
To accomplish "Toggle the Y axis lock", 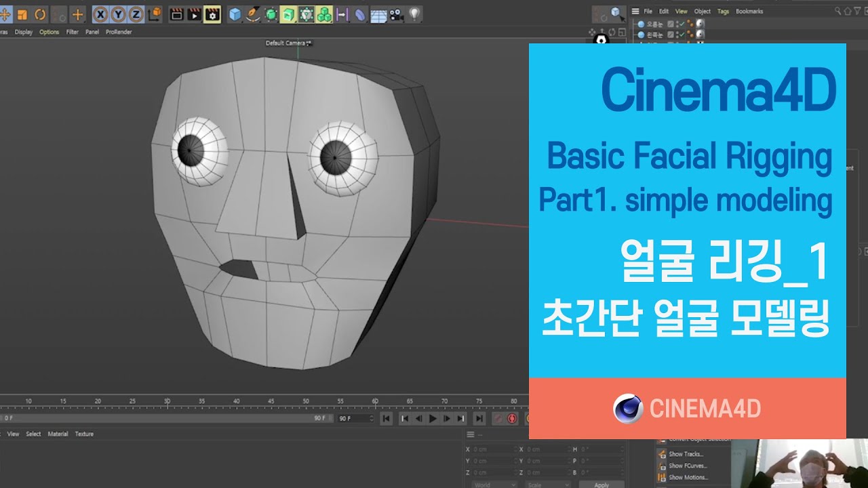I will click(118, 14).
